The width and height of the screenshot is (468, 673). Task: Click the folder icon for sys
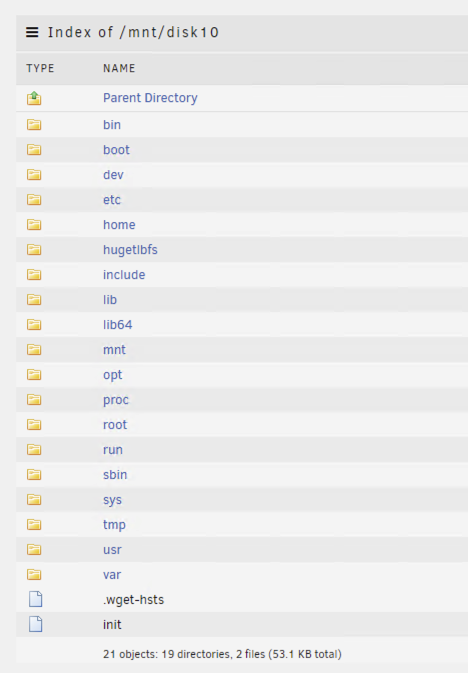34,500
